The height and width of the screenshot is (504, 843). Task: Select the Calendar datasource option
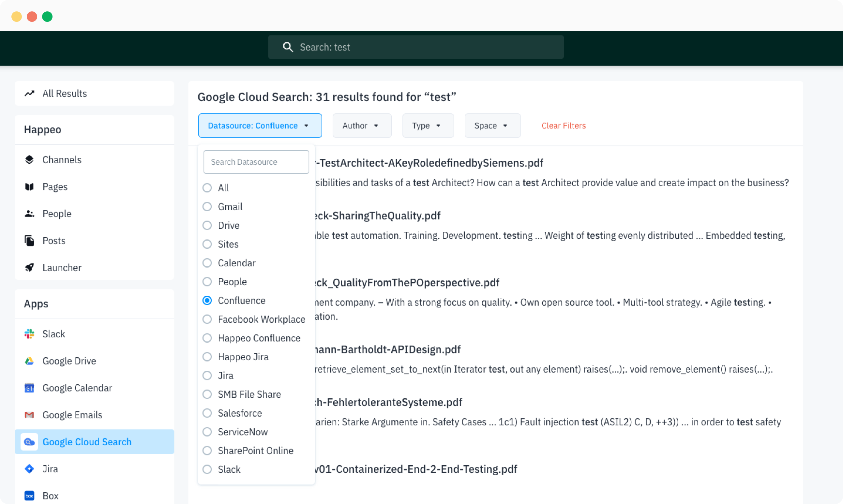pyautogui.click(x=207, y=263)
